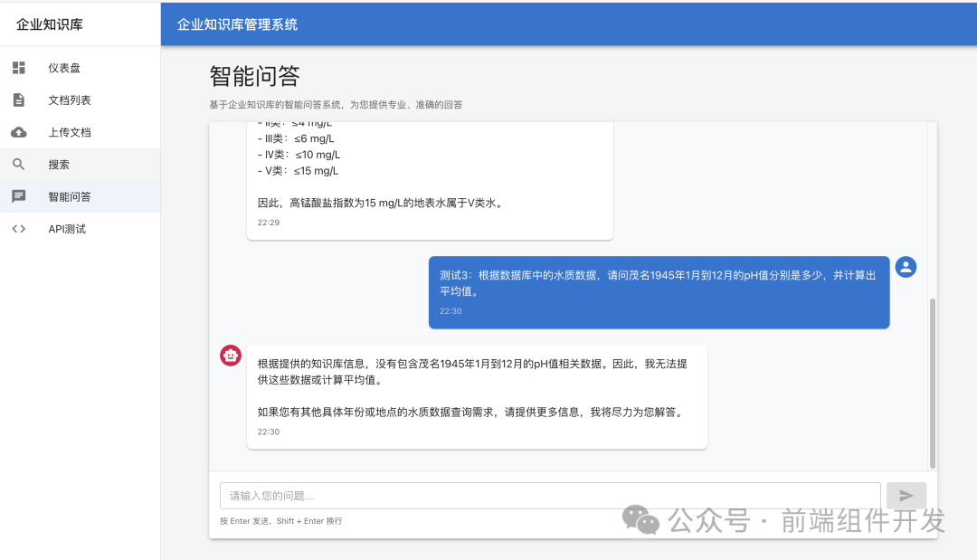The image size is (977, 560).
Task: Click the IV类：≤10 mg/L line
Action: coord(299,155)
